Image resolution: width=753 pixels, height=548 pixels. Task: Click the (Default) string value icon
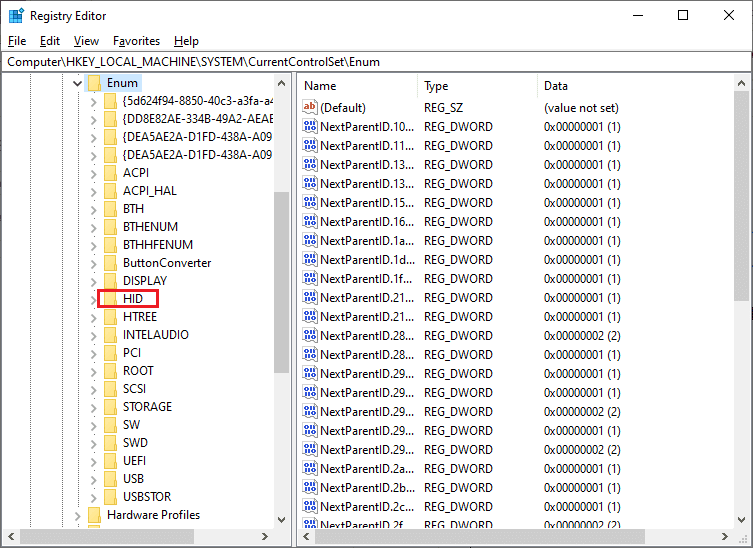(x=310, y=107)
